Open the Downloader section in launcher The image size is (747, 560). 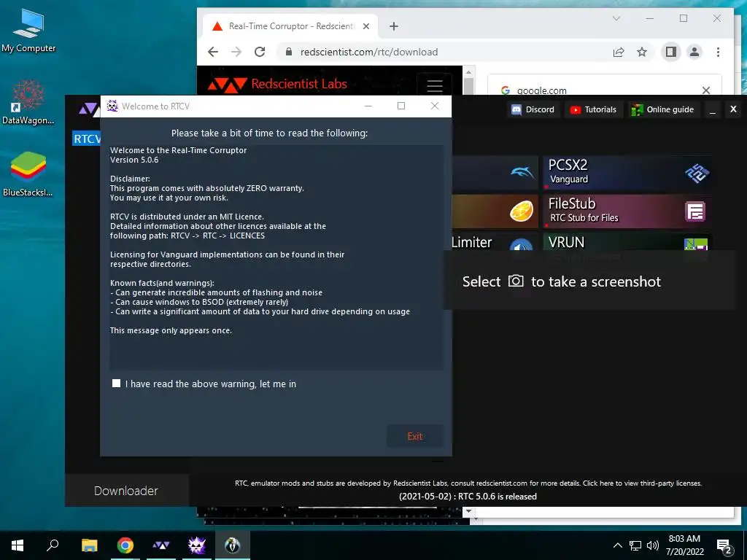(x=126, y=491)
